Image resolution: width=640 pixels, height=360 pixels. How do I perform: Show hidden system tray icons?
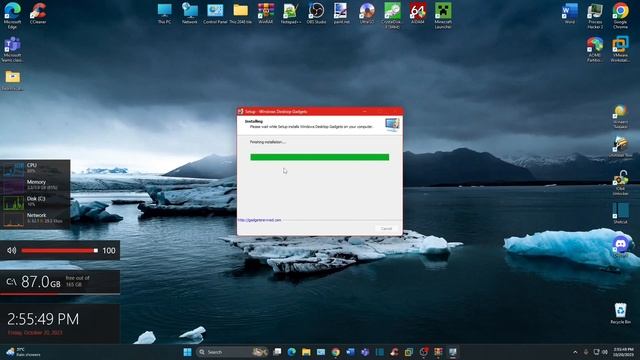point(575,352)
